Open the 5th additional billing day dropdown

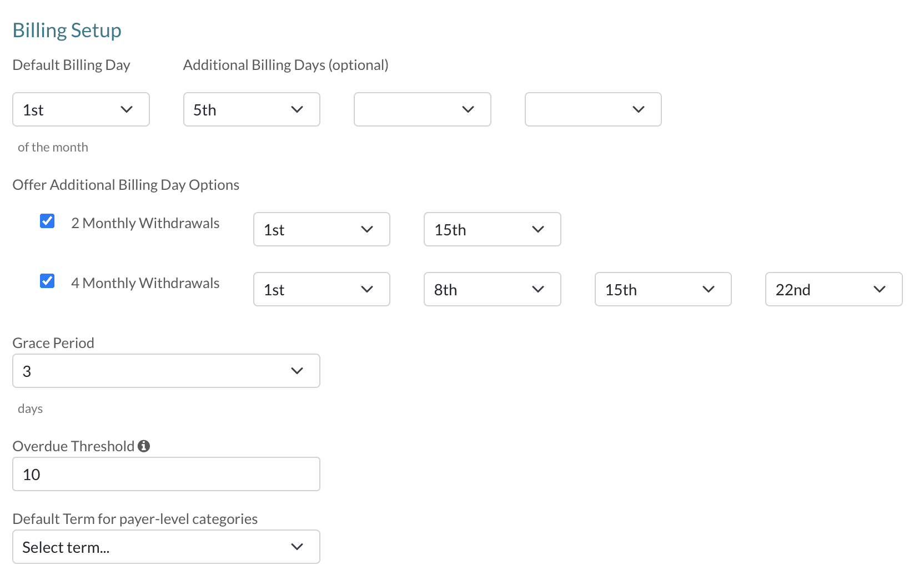click(252, 109)
